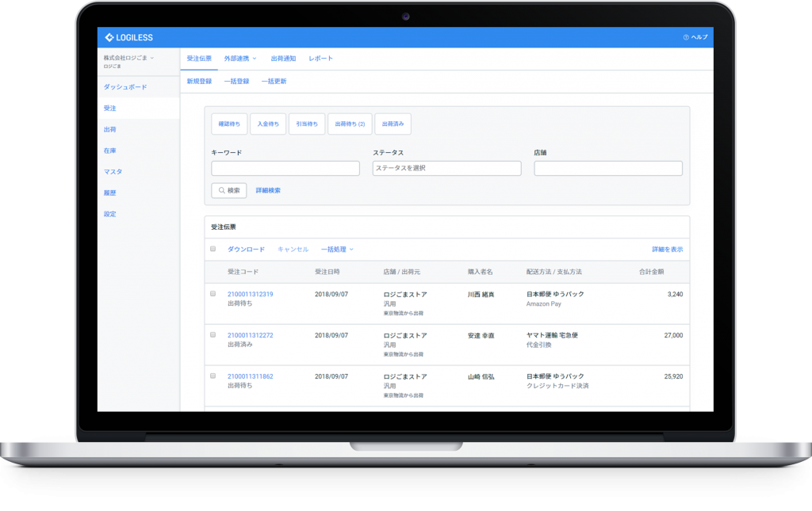This screenshot has width=812, height=511.
Task: Click the amount 25,920
Action: (x=673, y=376)
